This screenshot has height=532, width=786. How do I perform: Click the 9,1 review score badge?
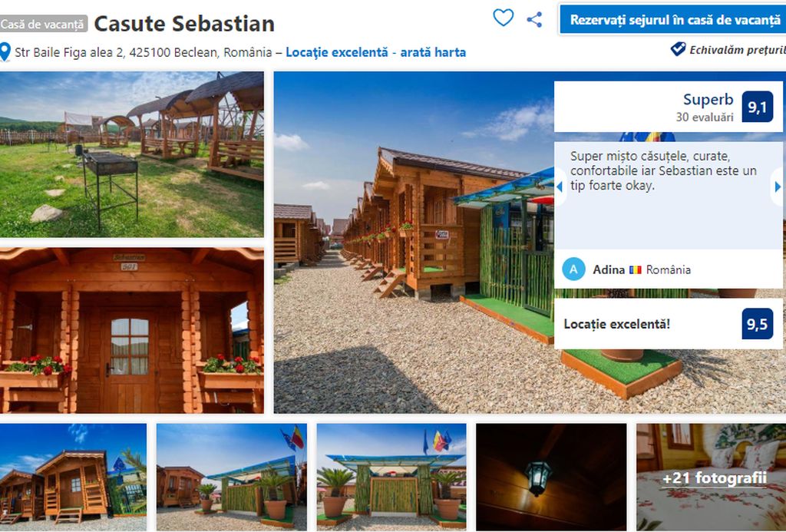757,107
